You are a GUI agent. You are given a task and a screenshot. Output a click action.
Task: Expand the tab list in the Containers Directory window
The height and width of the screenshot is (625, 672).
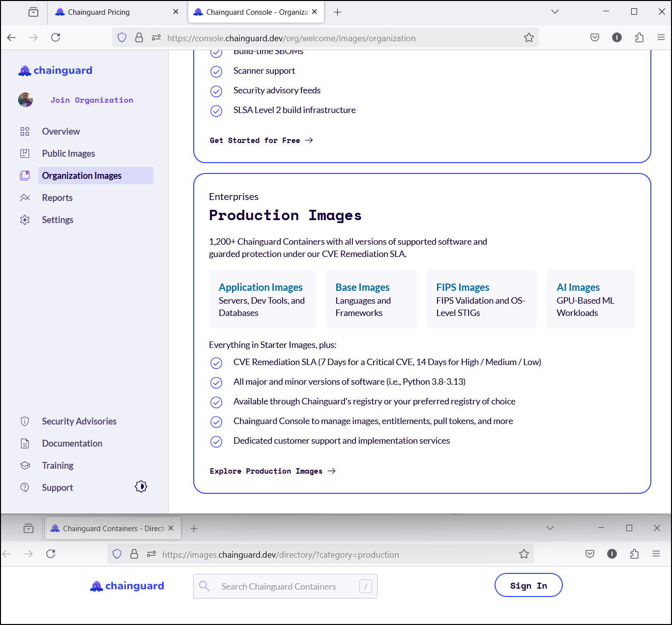[550, 528]
